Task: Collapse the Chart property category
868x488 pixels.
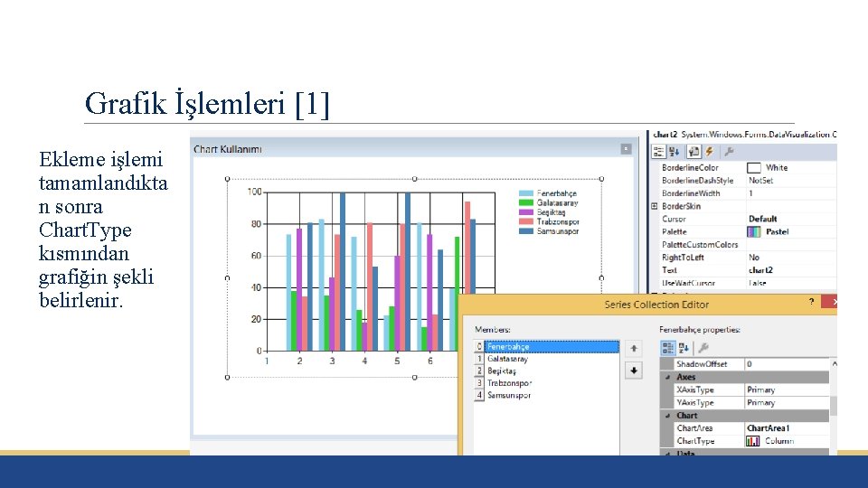Action: pos(667,416)
